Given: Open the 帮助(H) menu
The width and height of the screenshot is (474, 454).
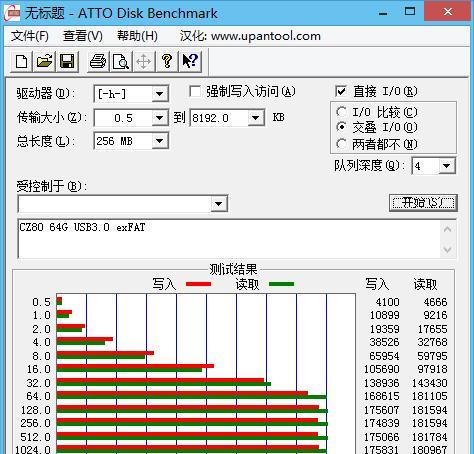Looking at the screenshot, I should click(x=137, y=36).
